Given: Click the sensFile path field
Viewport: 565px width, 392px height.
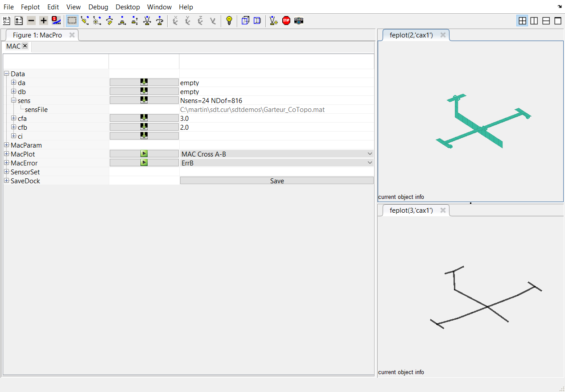Looking at the screenshot, I should (x=252, y=109).
